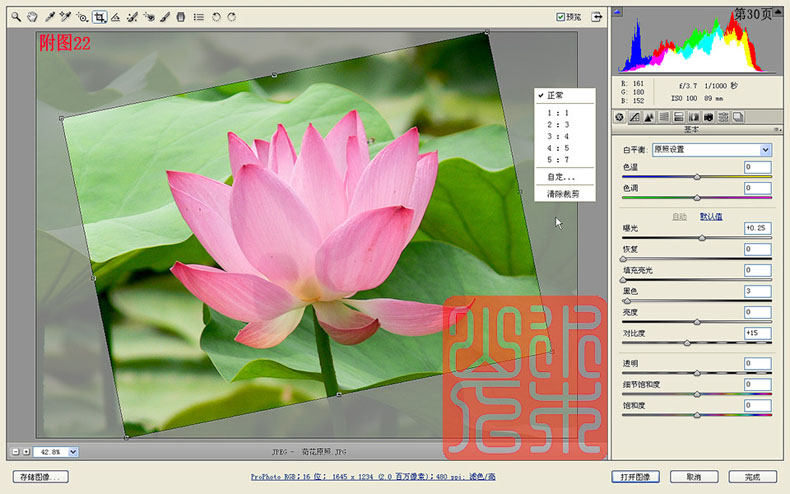This screenshot has height=494, width=790.
Task: Click the 饱和度 slider handle
Action: (x=697, y=415)
